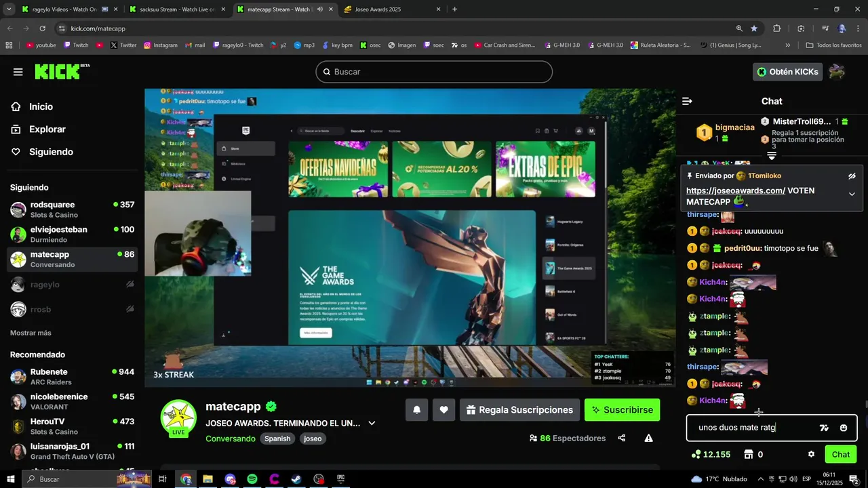Screen dimensions: 868x488
Task: Open Twitch bookmark
Action: coord(76,45)
